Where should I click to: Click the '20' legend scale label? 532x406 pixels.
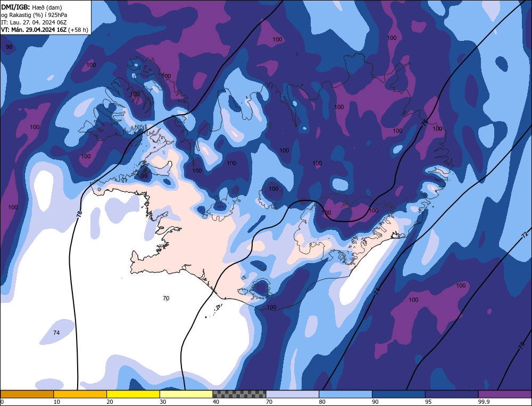point(110,402)
